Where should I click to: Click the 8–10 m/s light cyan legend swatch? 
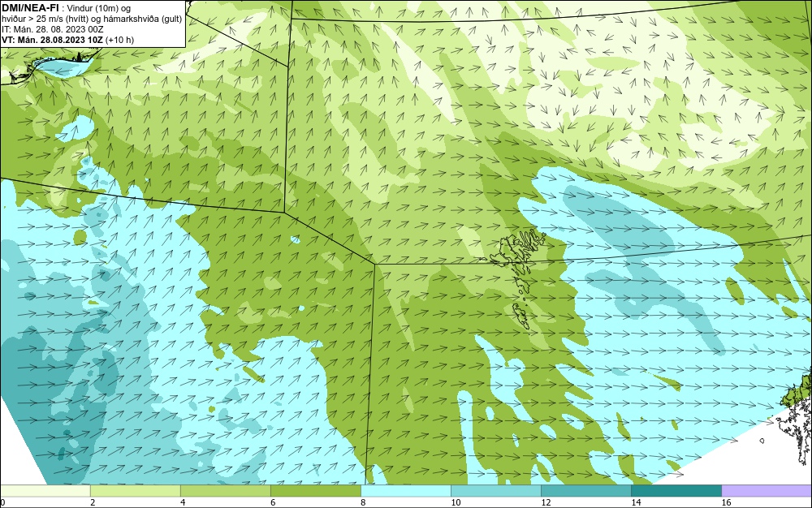tap(405, 490)
